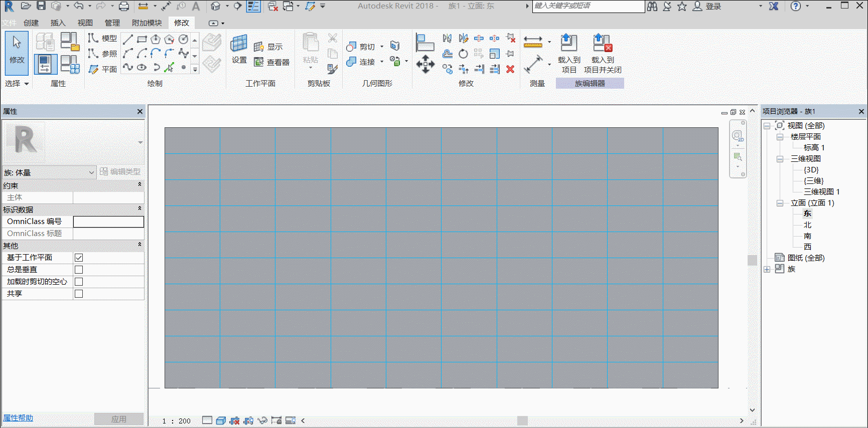Load family into project (载入到项目)
Screen dimensions: 868x428
[x=569, y=53]
